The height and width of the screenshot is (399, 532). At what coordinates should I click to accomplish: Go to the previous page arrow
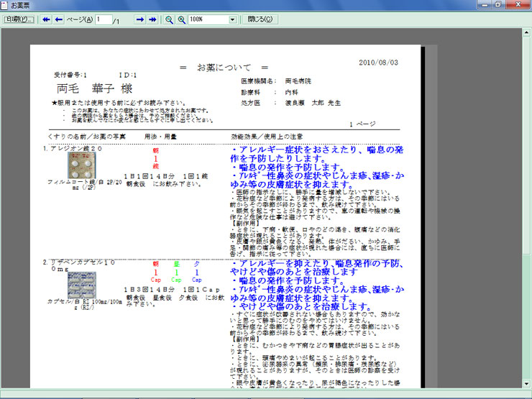59,19
